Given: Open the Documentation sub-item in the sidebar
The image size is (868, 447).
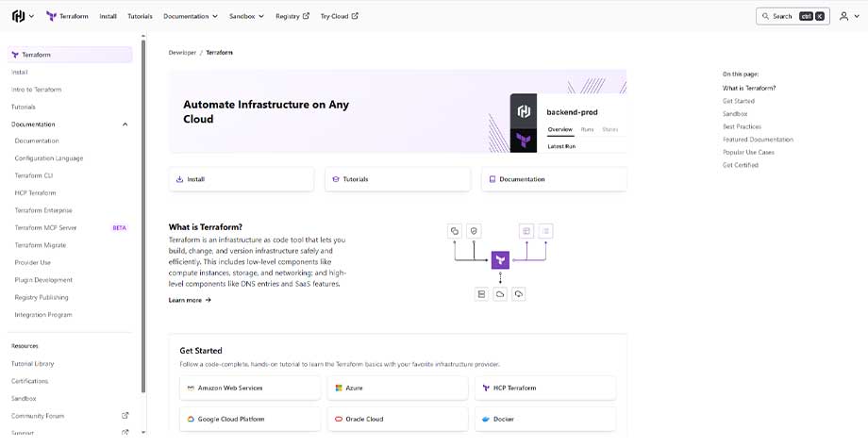Looking at the screenshot, I should pyautogui.click(x=37, y=141).
